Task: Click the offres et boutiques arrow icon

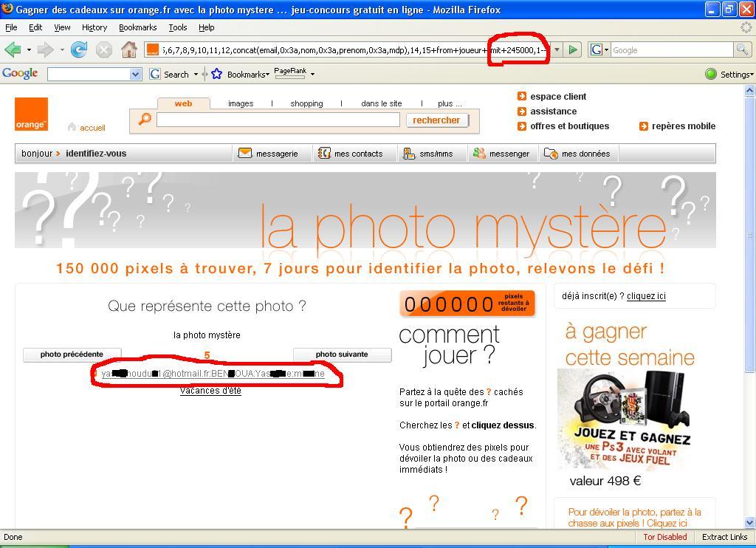Action: (522, 126)
